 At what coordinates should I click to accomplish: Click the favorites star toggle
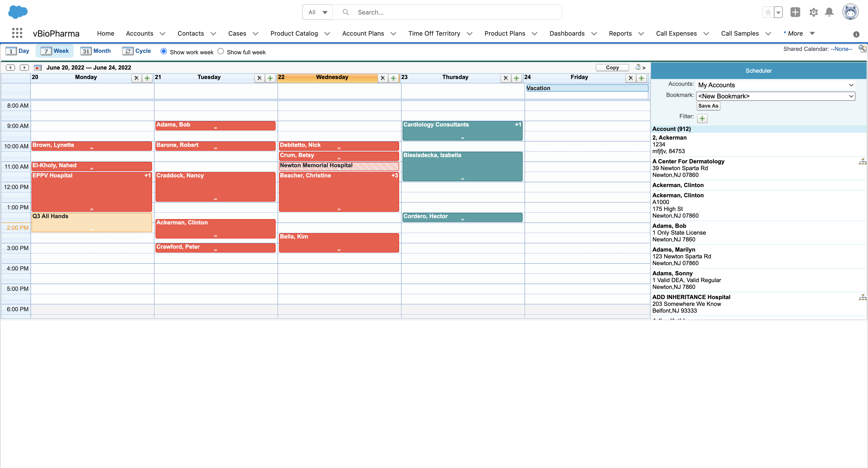point(768,12)
